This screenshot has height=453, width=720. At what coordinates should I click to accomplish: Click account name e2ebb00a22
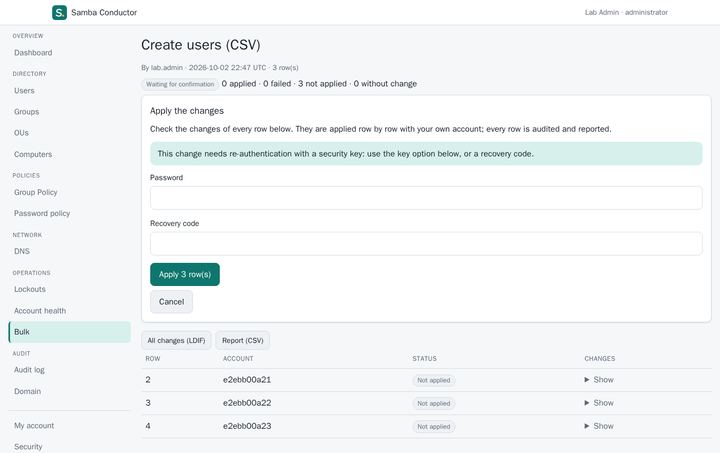(247, 403)
